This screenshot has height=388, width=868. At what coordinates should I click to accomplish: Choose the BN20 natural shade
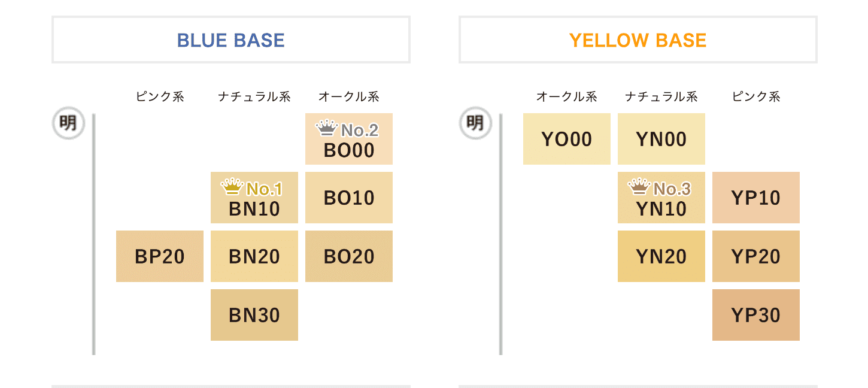pos(254,256)
